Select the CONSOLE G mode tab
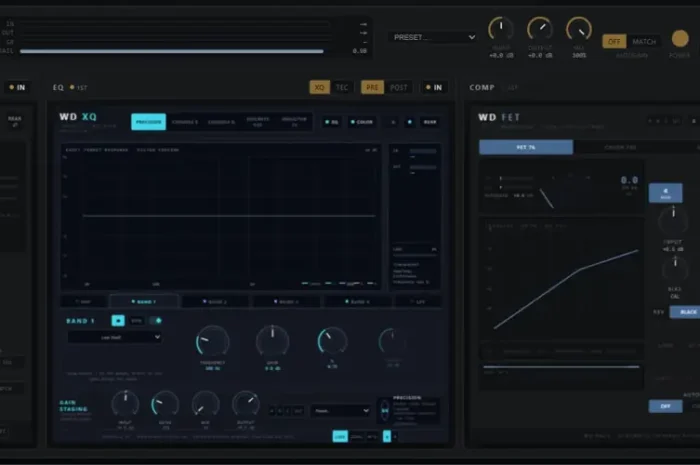 click(221, 122)
